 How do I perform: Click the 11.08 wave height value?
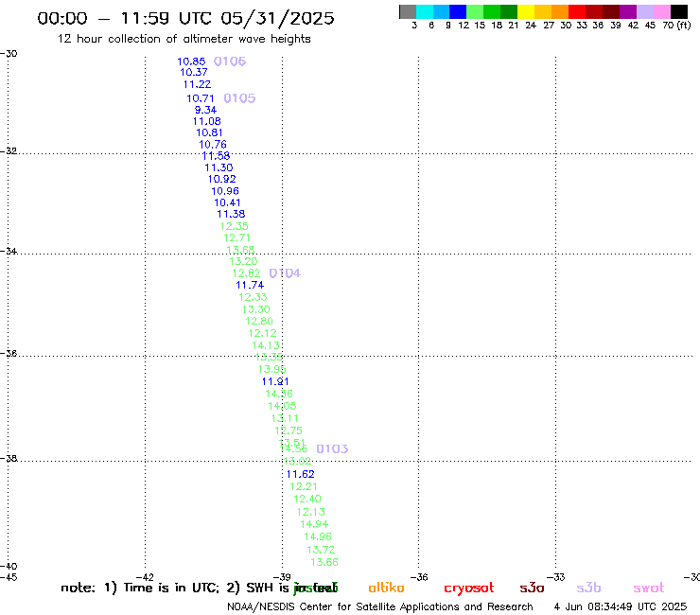pyautogui.click(x=207, y=121)
